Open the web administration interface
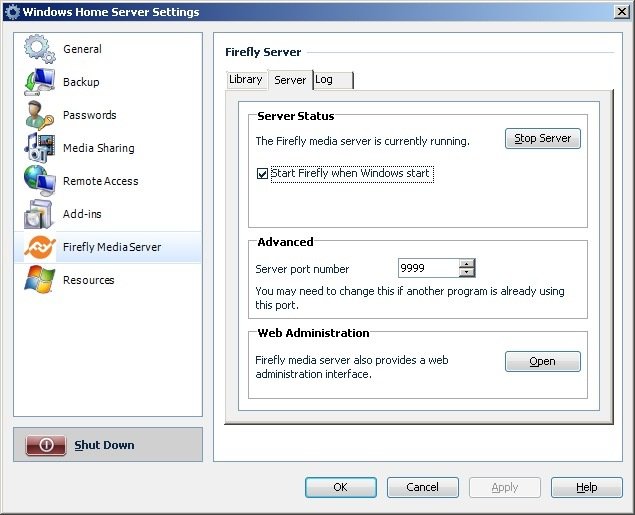Viewport: 635px width, 515px height. pyautogui.click(x=542, y=361)
